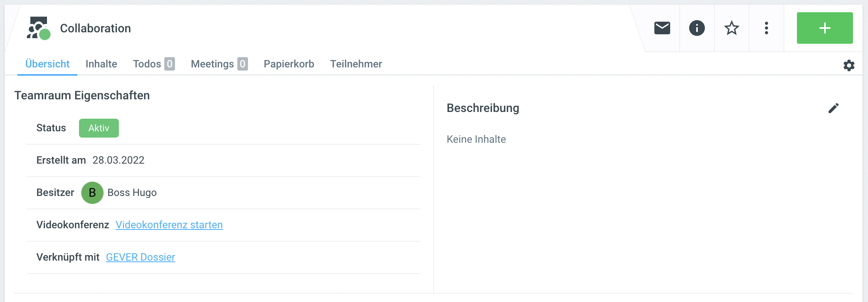The height and width of the screenshot is (302, 868).
Task: Click the Collaboration title text
Action: click(x=95, y=28)
